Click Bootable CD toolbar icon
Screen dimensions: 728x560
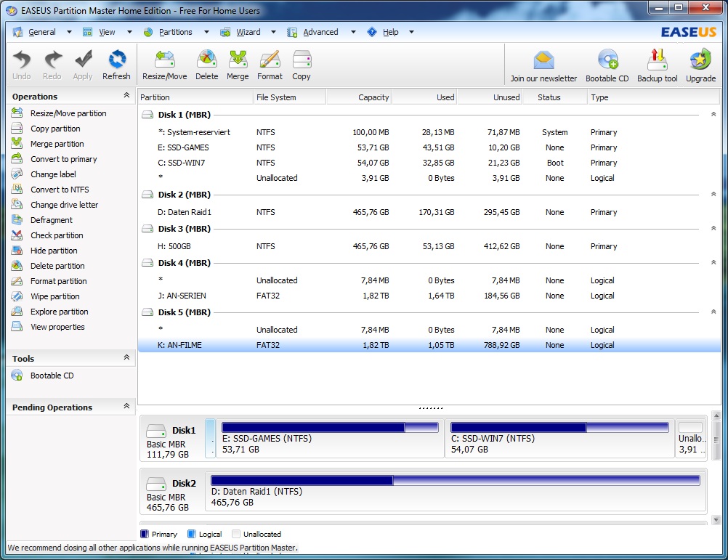(607, 66)
